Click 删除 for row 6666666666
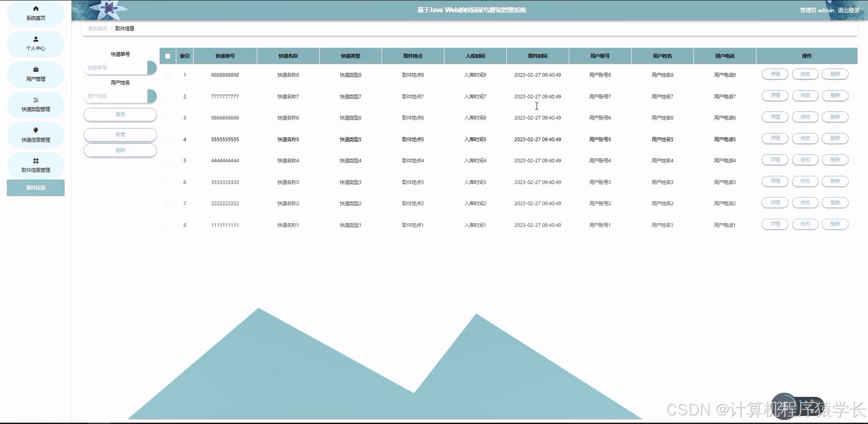The width and height of the screenshot is (868, 424). tap(835, 117)
